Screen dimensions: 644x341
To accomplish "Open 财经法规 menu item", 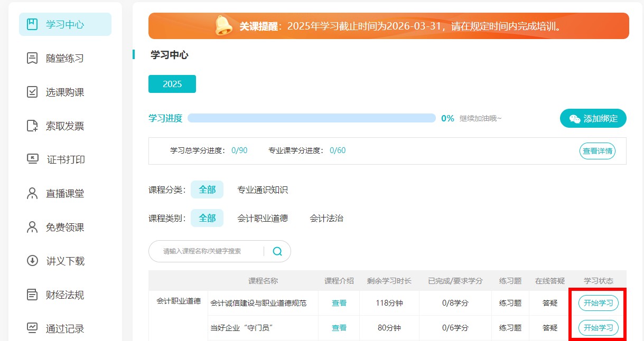I will point(65,295).
